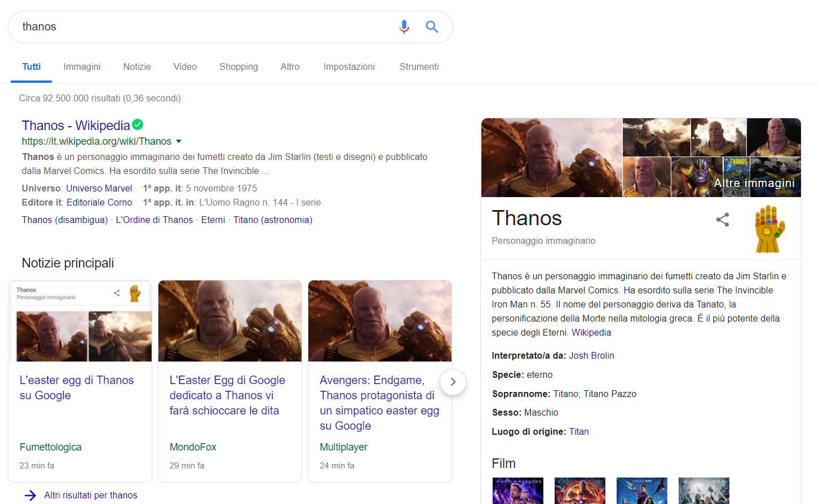Viewport: 819px width, 504px height.
Task: Click the arrow icon beside Altri risultati
Action: click(x=30, y=496)
